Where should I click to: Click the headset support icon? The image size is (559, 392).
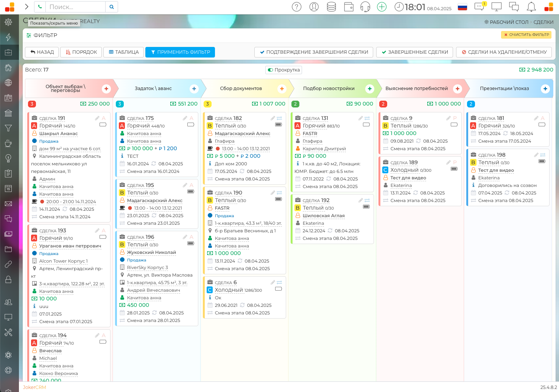click(365, 7)
